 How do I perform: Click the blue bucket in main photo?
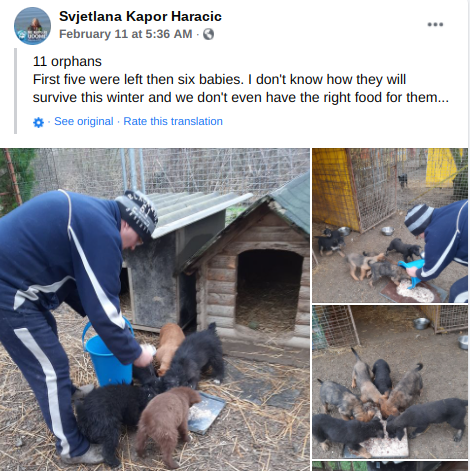[x=107, y=354]
